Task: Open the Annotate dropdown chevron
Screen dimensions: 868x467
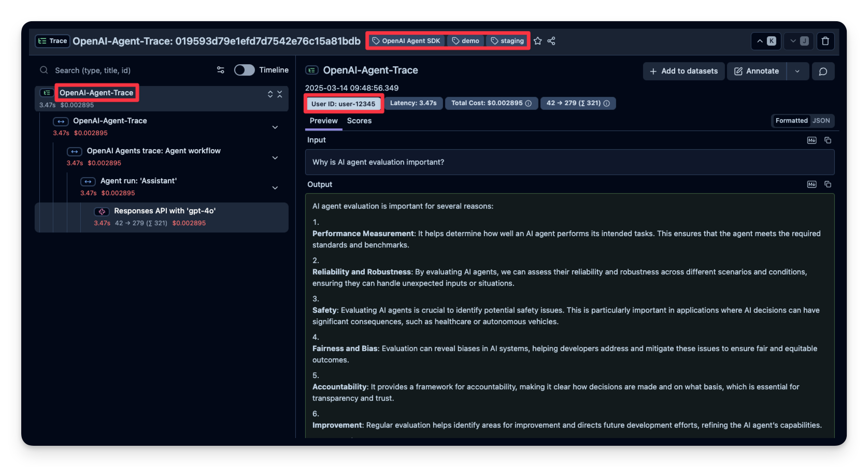Action: (x=798, y=71)
